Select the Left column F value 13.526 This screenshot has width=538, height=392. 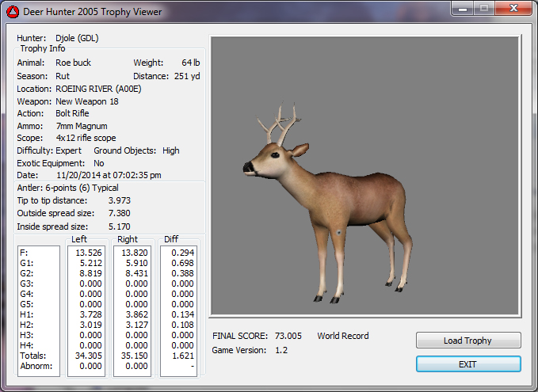point(86,253)
